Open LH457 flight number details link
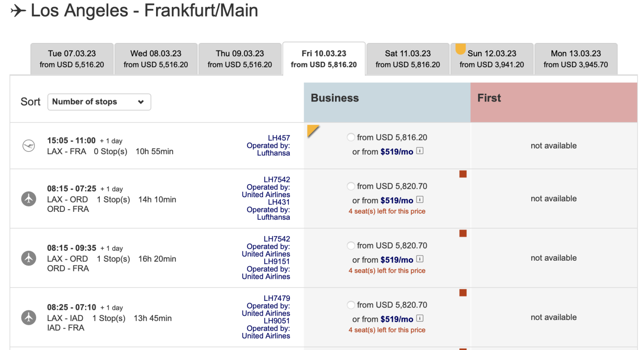 279,138
